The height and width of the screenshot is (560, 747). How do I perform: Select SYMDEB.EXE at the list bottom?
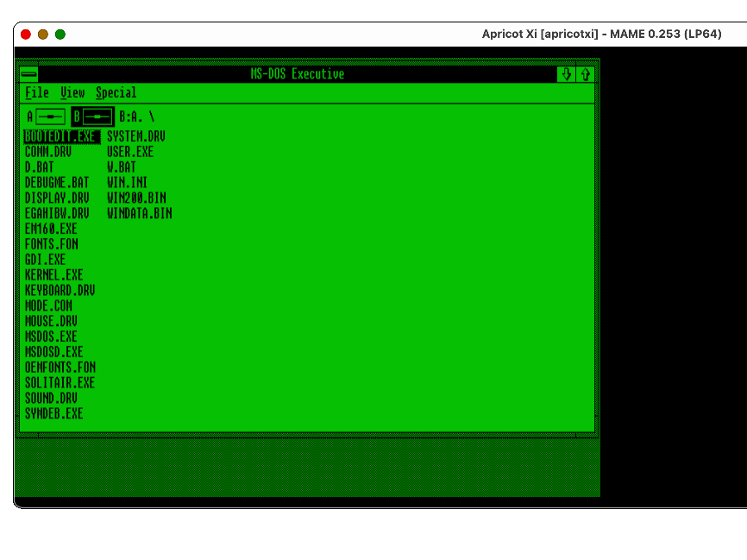click(53, 414)
